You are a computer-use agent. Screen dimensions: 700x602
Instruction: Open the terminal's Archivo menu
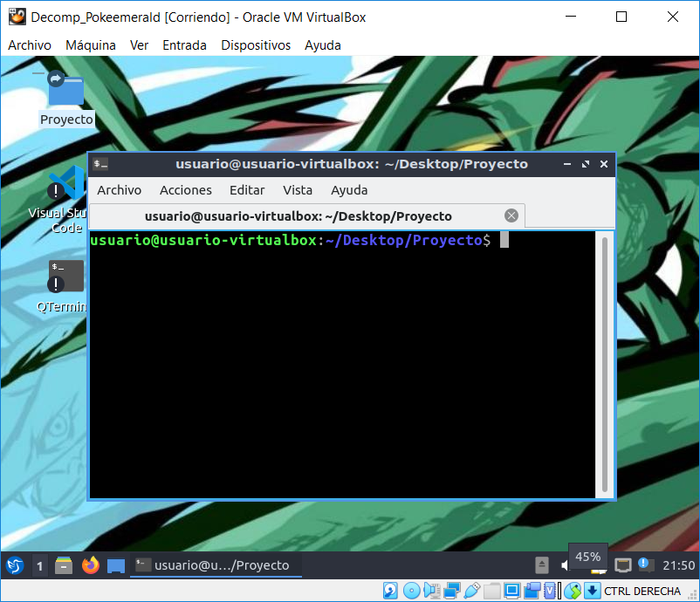(119, 190)
